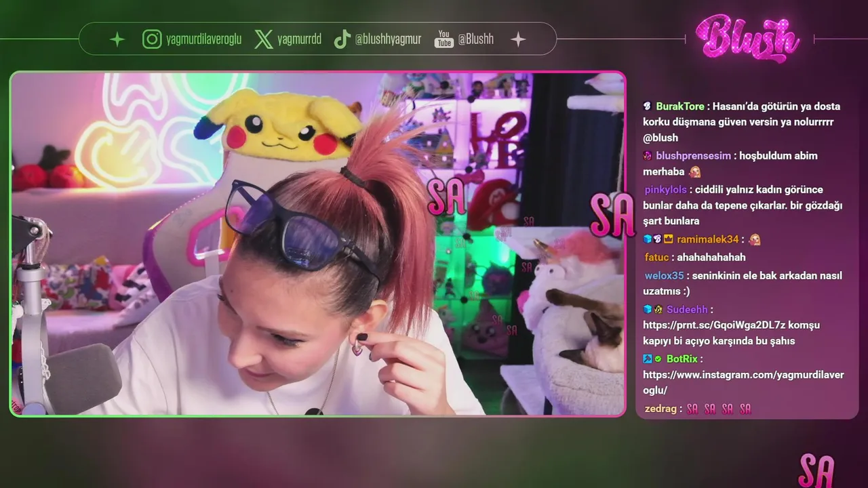Click the pinkylols username in chat
The height and width of the screenshot is (488, 868).
tap(666, 190)
